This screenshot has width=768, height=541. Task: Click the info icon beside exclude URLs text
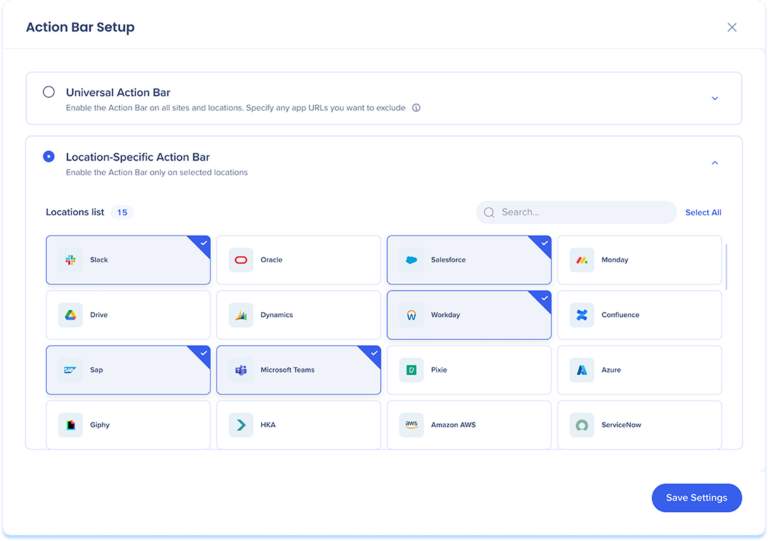point(416,108)
